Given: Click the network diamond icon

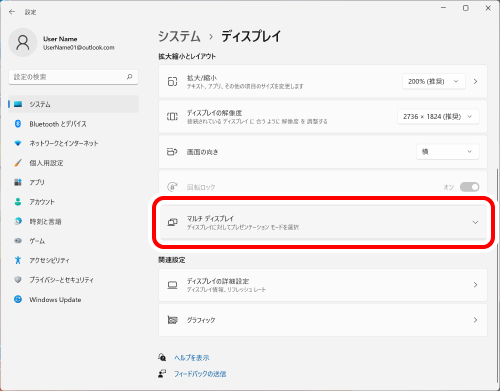Looking at the screenshot, I should point(18,143).
